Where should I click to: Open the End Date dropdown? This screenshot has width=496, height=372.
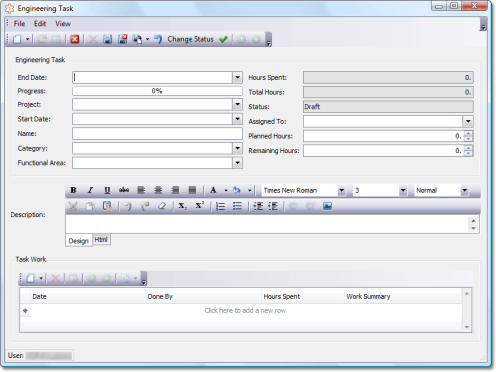237,78
